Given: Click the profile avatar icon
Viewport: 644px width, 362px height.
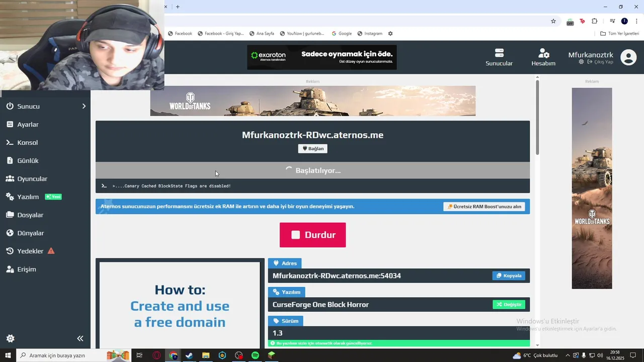Looking at the screenshot, I should click(628, 57).
